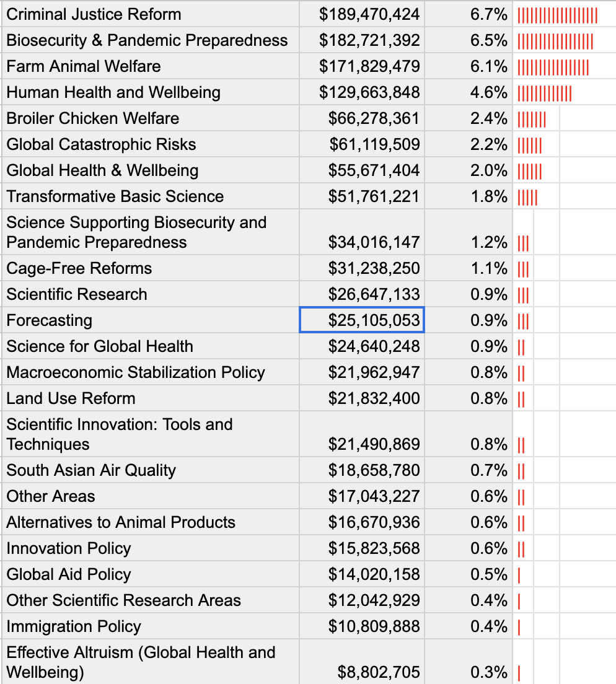
Task: Select the Farm Animal Welfare label cell
Action: pyautogui.click(x=84, y=66)
